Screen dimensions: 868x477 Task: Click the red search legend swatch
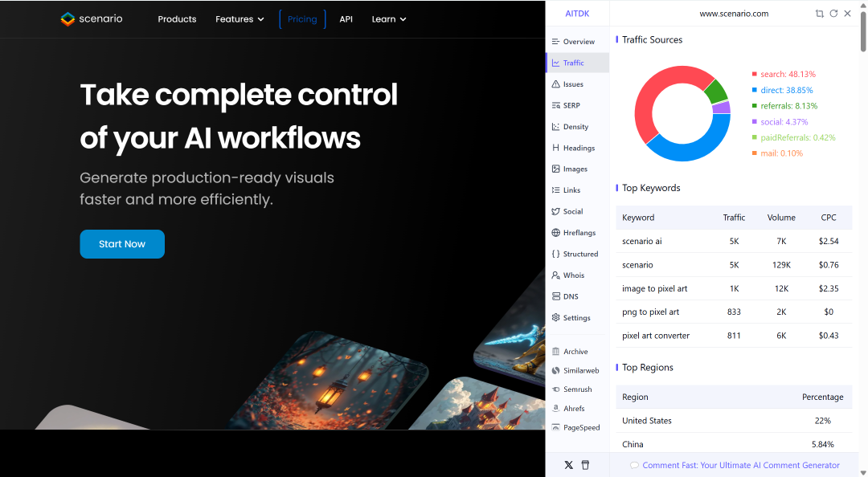(754, 74)
